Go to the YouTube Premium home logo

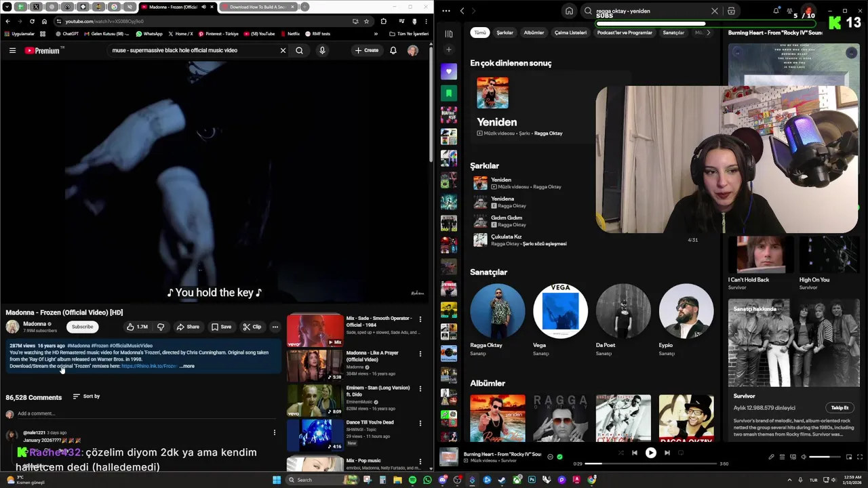pyautogui.click(x=44, y=50)
